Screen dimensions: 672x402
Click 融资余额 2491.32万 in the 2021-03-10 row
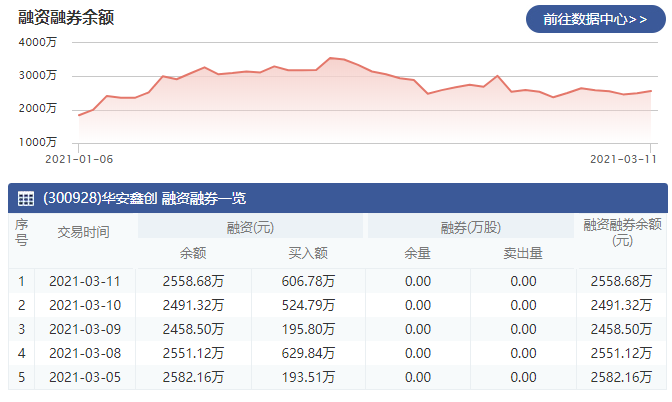[x=193, y=305]
